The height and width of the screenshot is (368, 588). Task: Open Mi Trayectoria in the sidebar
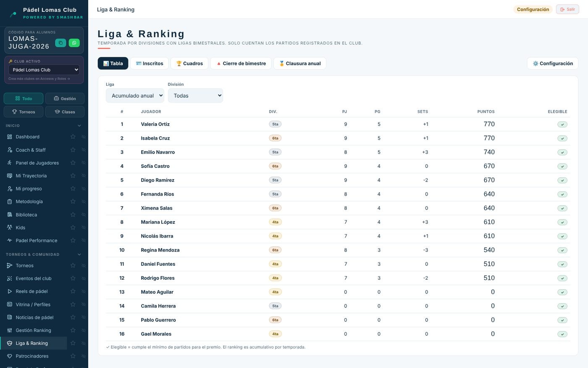tap(34, 176)
